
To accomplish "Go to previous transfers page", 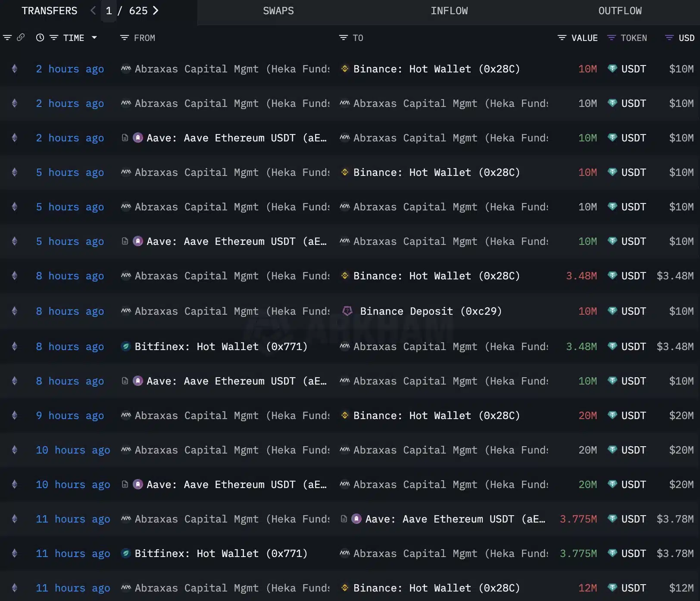I will (x=93, y=11).
